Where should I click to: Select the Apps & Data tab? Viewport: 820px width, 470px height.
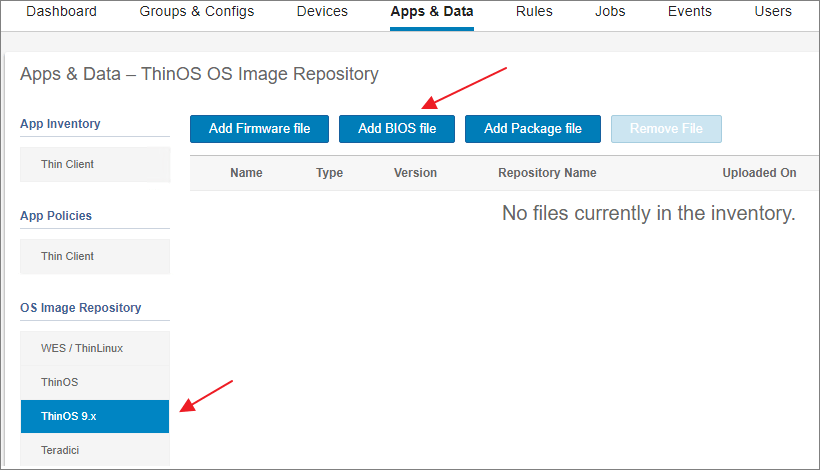coord(432,12)
